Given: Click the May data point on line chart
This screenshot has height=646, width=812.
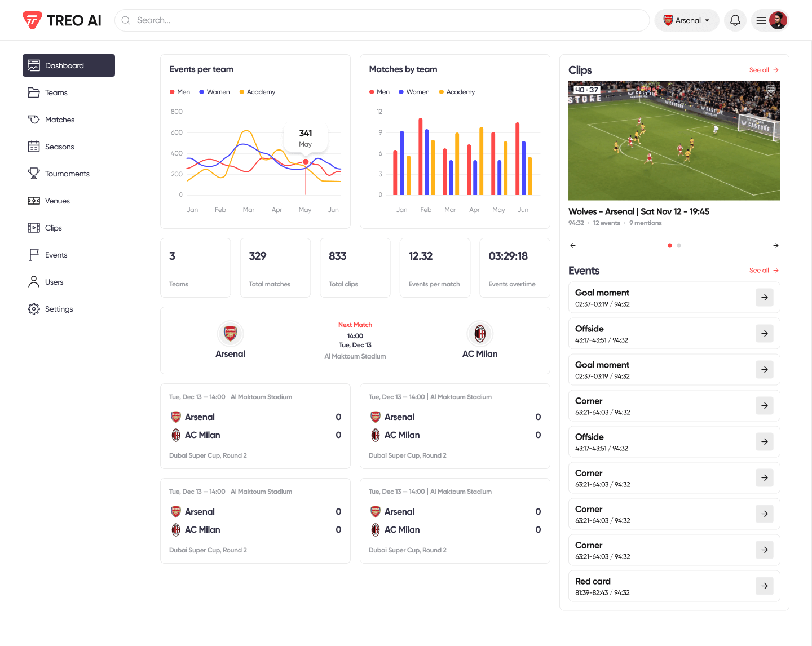Looking at the screenshot, I should (x=306, y=162).
